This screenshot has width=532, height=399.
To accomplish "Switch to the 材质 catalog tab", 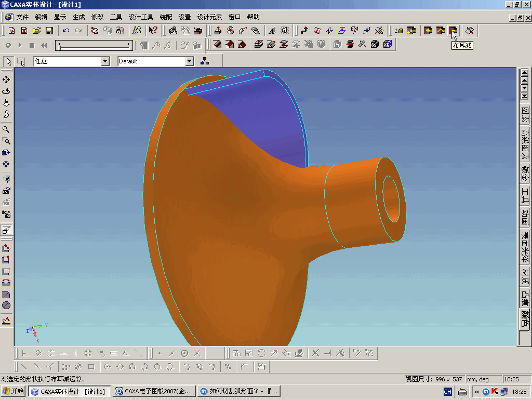I will (x=525, y=276).
